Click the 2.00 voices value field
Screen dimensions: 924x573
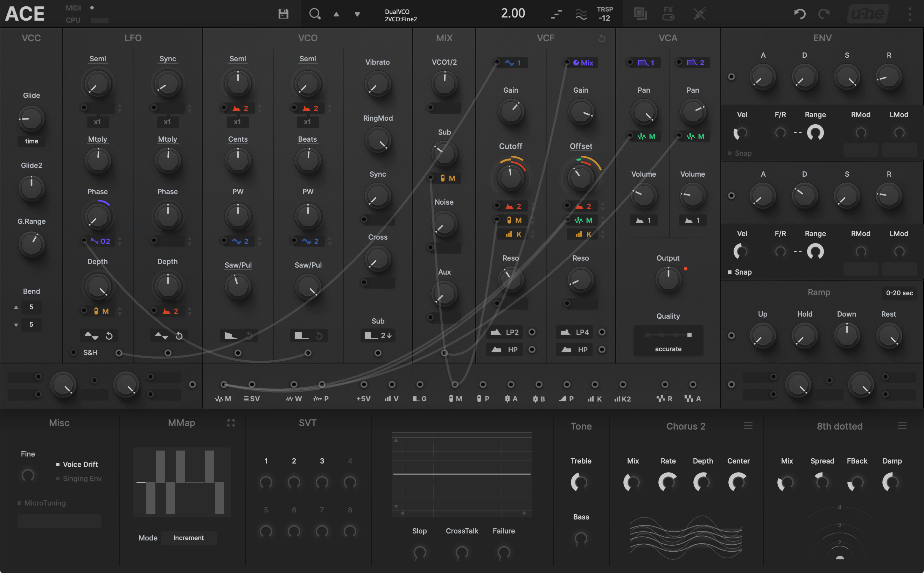(513, 14)
